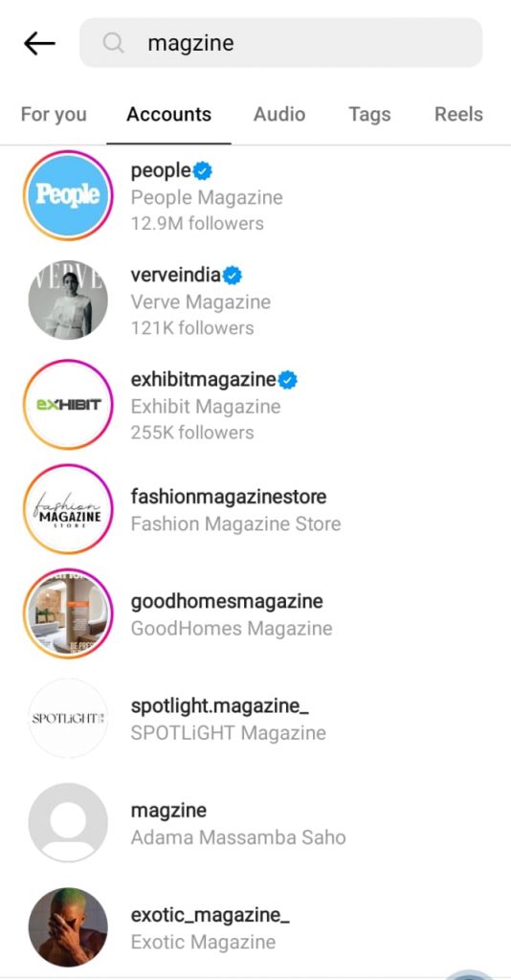Switch to the Reels tab
The height and width of the screenshot is (980, 511).
458,115
